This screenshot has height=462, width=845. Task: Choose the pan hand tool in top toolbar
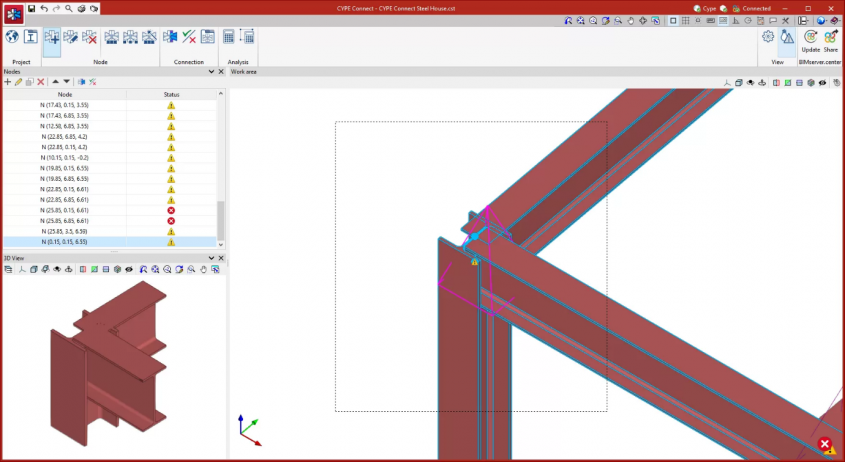[x=631, y=21]
